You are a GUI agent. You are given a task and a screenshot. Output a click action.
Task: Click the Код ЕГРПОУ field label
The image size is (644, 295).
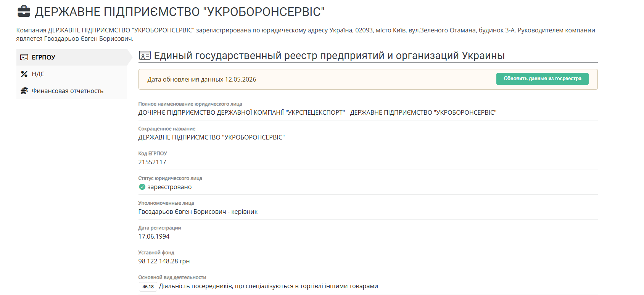tap(153, 153)
